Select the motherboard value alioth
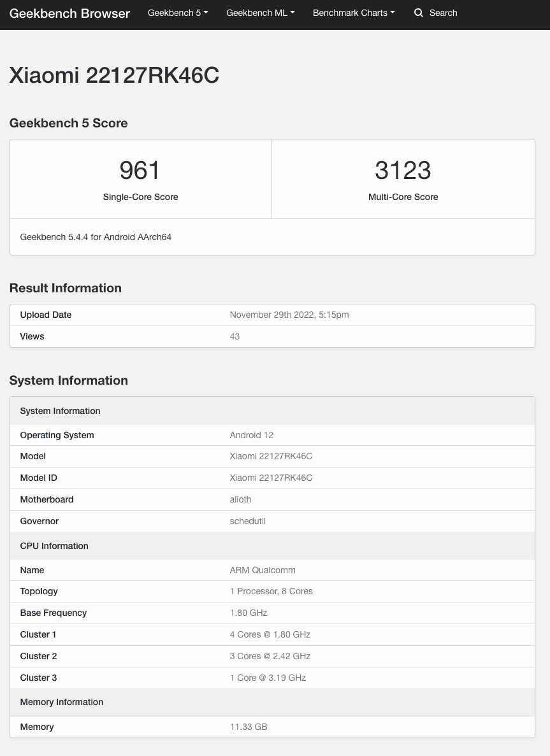 point(240,499)
